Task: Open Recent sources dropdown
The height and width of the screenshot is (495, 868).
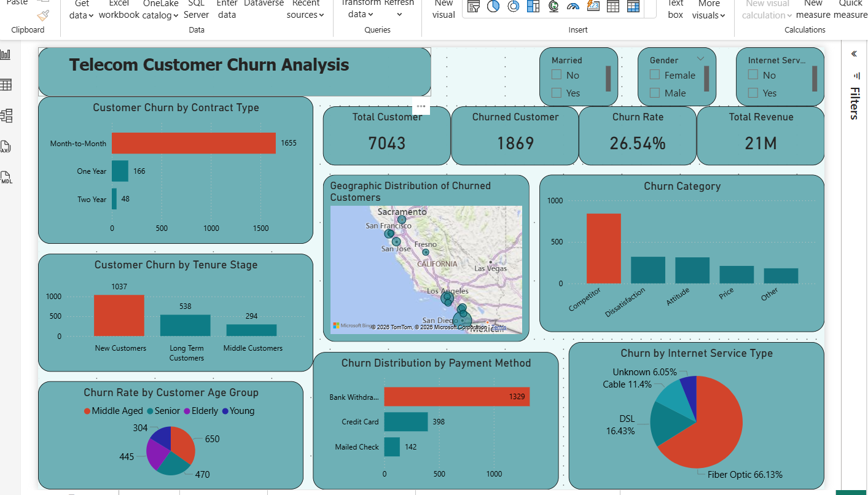Action: click(321, 15)
